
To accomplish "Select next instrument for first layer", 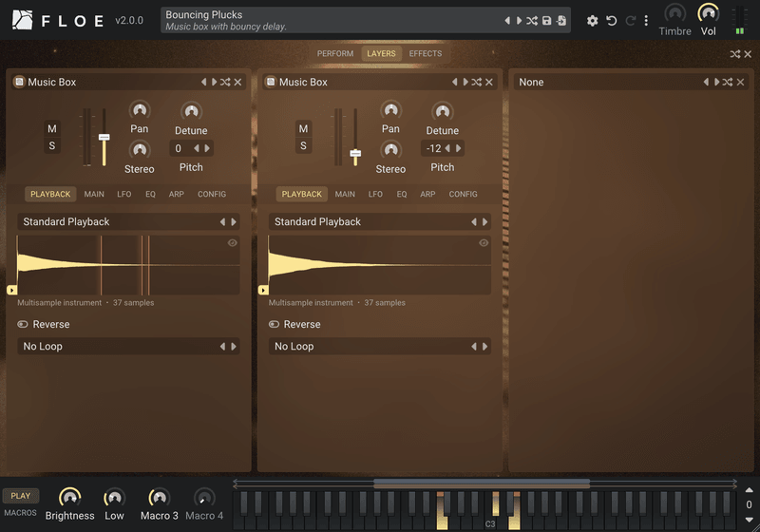I will [x=215, y=82].
